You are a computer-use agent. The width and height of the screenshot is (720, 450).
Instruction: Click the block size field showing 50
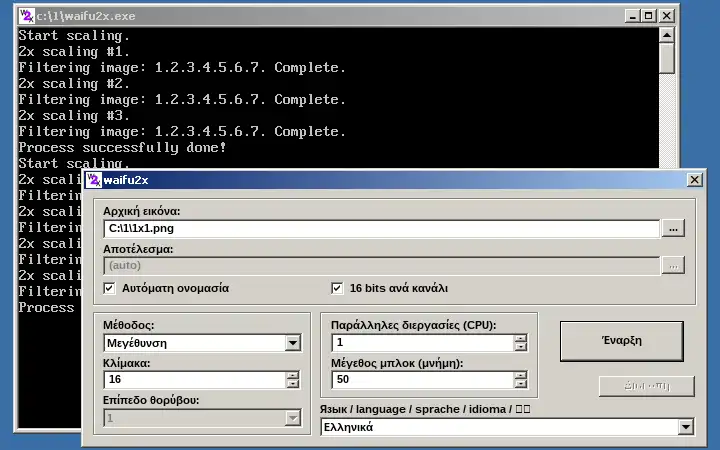422,379
